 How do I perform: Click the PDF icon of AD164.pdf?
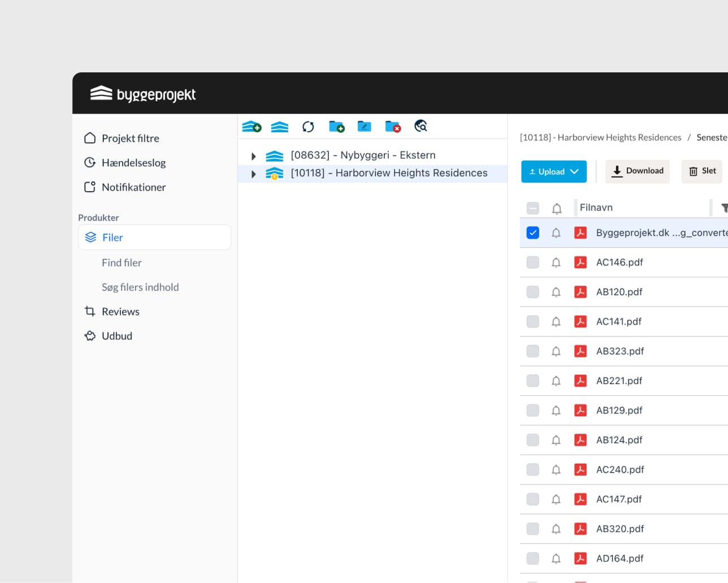point(580,558)
